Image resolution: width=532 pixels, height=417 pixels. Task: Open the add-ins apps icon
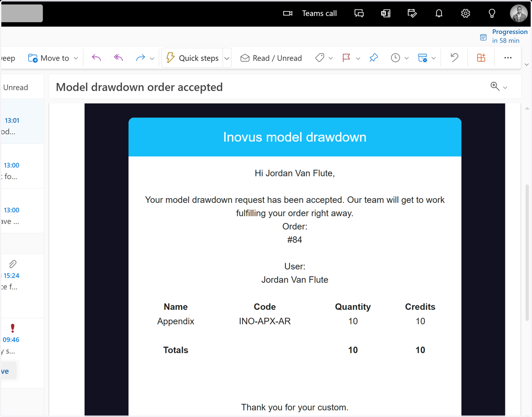click(481, 58)
